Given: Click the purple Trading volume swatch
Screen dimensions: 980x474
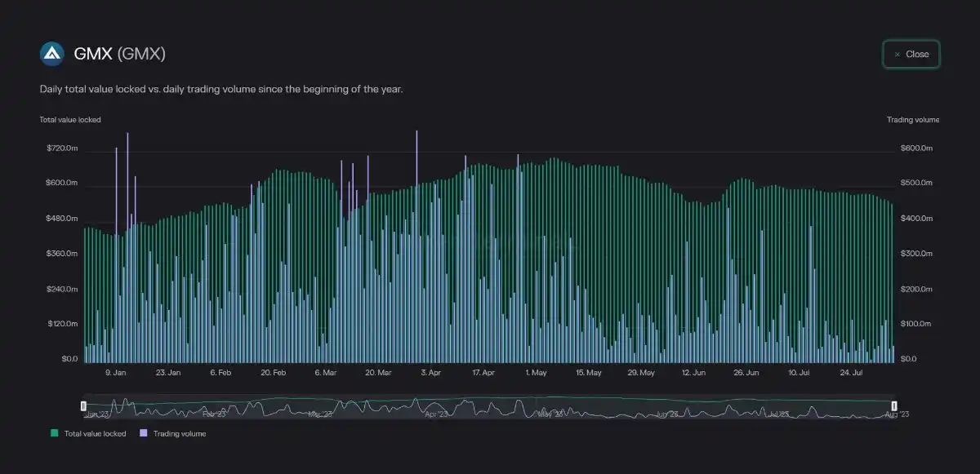Looking at the screenshot, I should (x=145, y=434).
